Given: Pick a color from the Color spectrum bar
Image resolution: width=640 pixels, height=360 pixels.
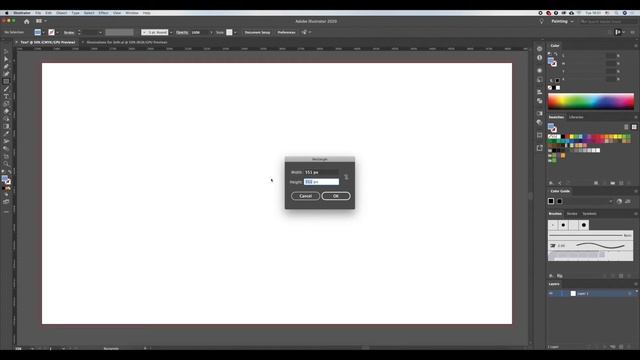Looking at the screenshot, I should (x=591, y=101).
